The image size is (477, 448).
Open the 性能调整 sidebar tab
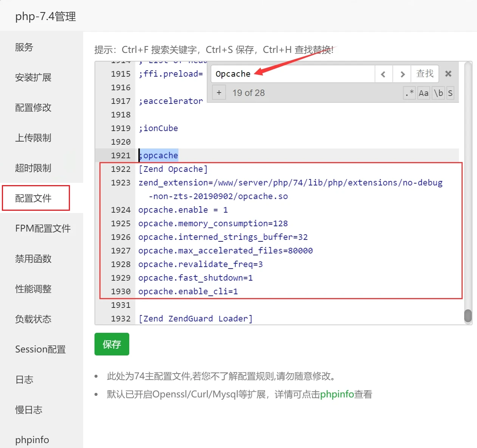click(x=42, y=289)
